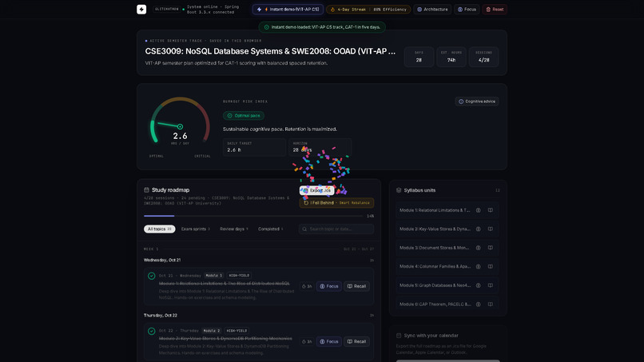Click the lightning bolt app logo
The height and width of the screenshot is (362, 644).
pyautogui.click(x=141, y=9)
